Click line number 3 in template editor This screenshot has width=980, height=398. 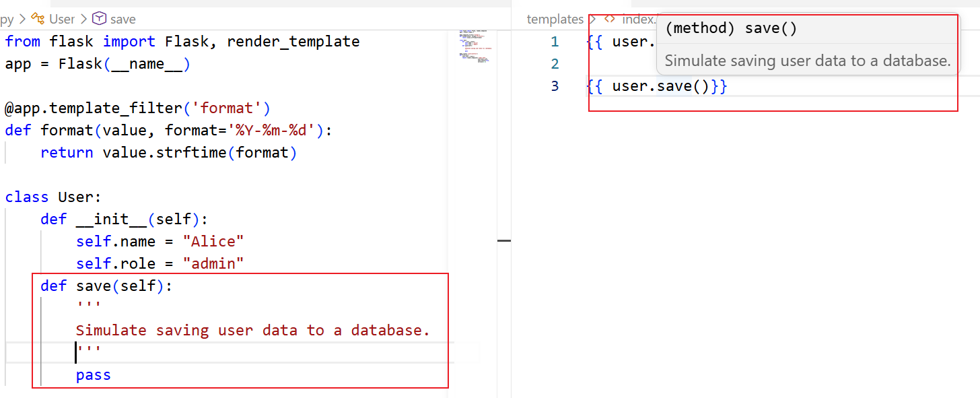click(x=555, y=86)
